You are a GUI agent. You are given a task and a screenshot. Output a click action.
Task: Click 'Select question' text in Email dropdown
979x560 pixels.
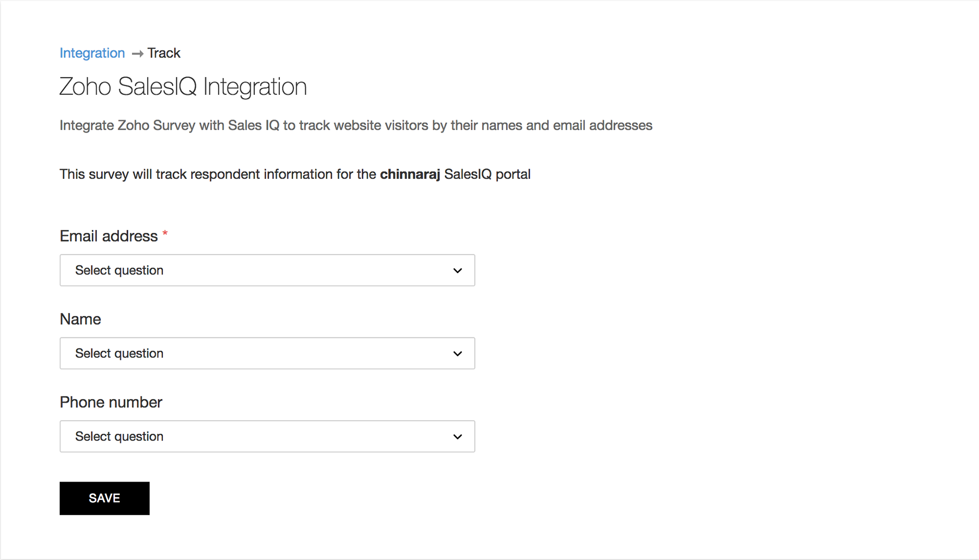pos(119,270)
